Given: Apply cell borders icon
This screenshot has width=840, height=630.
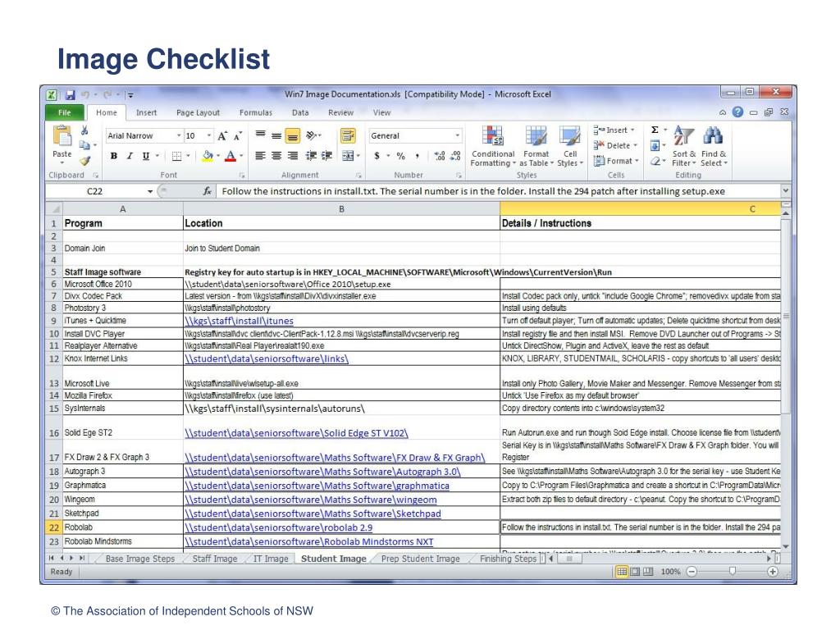Looking at the screenshot, I should pyautogui.click(x=177, y=156).
